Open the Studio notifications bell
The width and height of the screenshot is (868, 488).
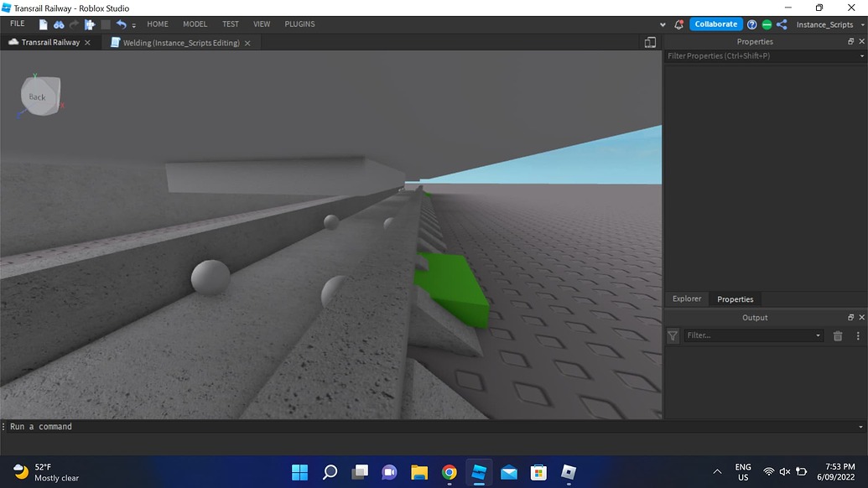pyautogui.click(x=678, y=24)
